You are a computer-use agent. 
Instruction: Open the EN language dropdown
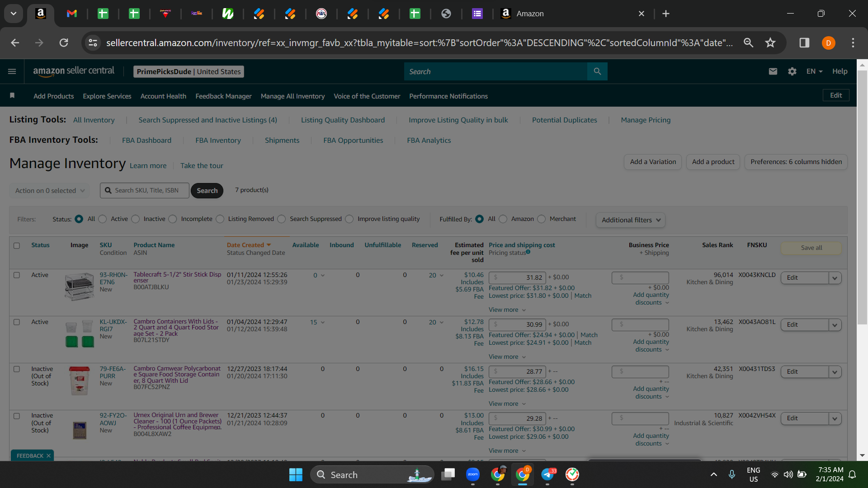point(814,71)
